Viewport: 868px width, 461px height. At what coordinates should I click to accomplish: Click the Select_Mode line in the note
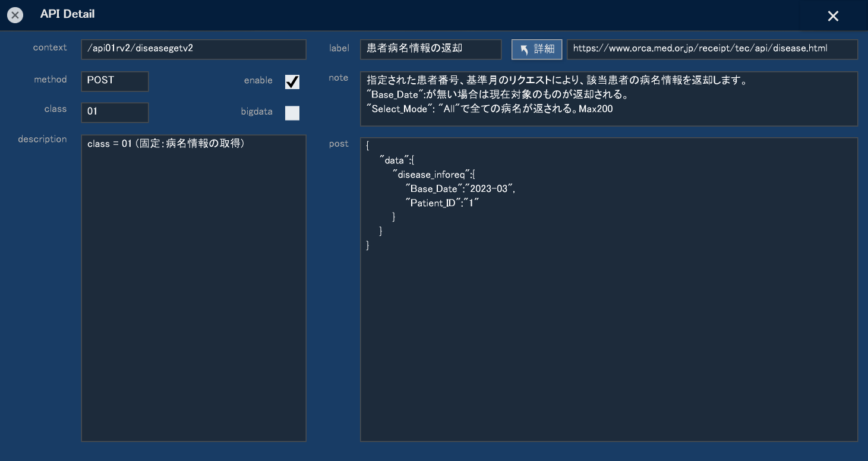click(x=490, y=109)
